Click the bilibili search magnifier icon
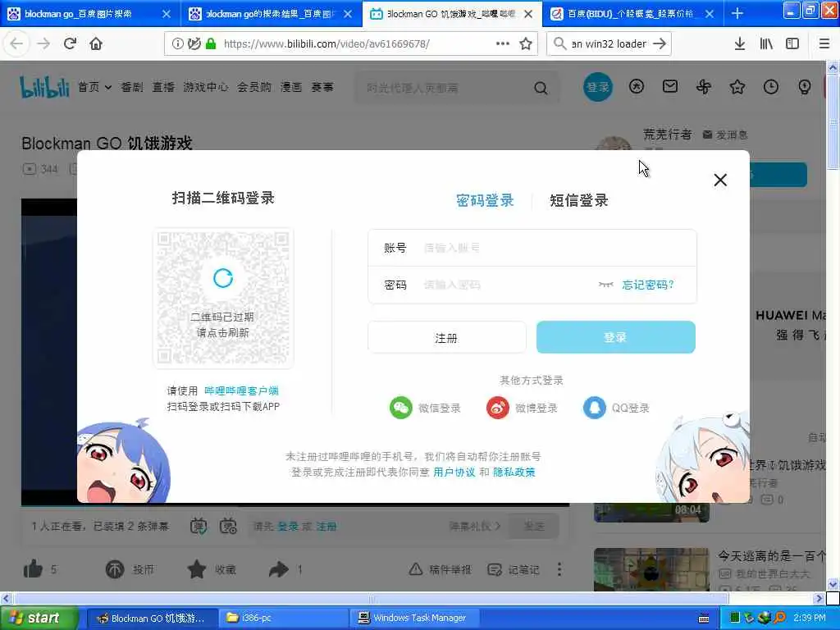This screenshot has width=840, height=630. 541,88
